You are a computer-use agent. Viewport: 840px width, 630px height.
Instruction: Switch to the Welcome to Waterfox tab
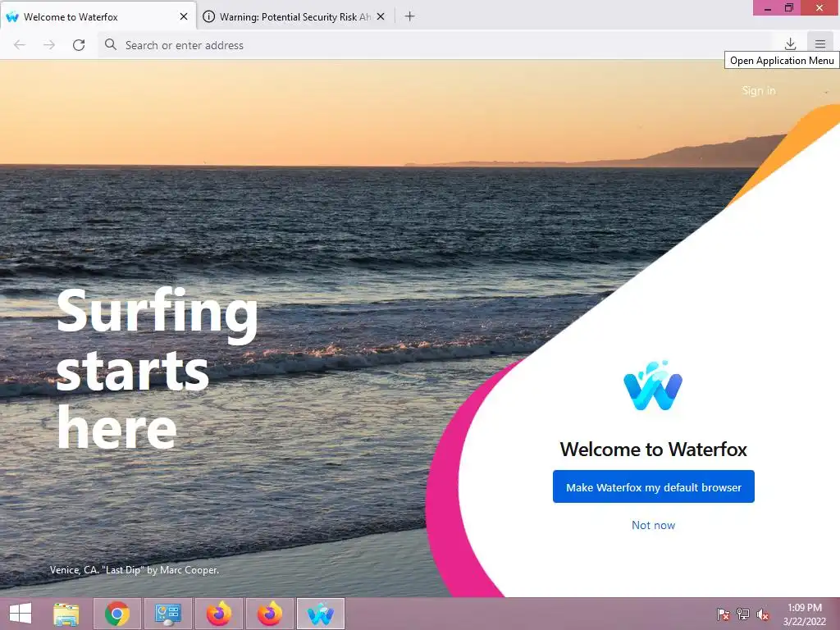point(98,16)
